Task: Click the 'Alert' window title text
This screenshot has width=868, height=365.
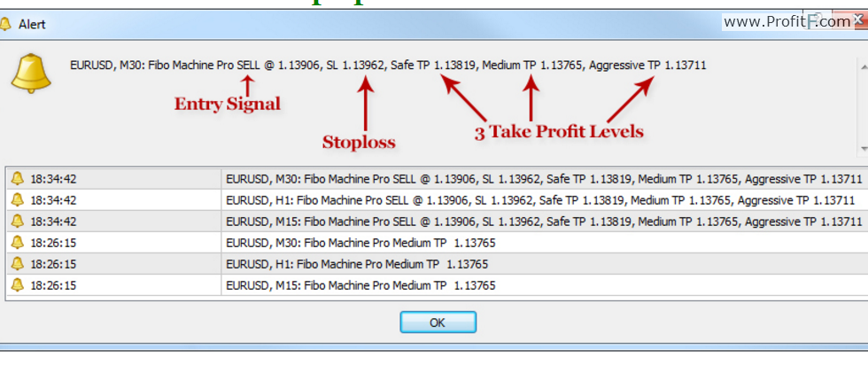Action: pos(32,25)
